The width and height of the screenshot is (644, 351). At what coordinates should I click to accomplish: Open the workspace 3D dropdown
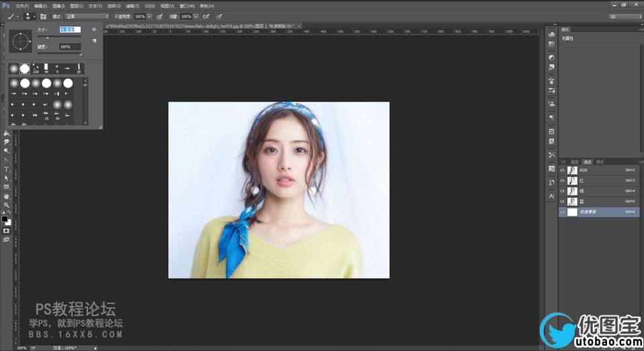625,16
